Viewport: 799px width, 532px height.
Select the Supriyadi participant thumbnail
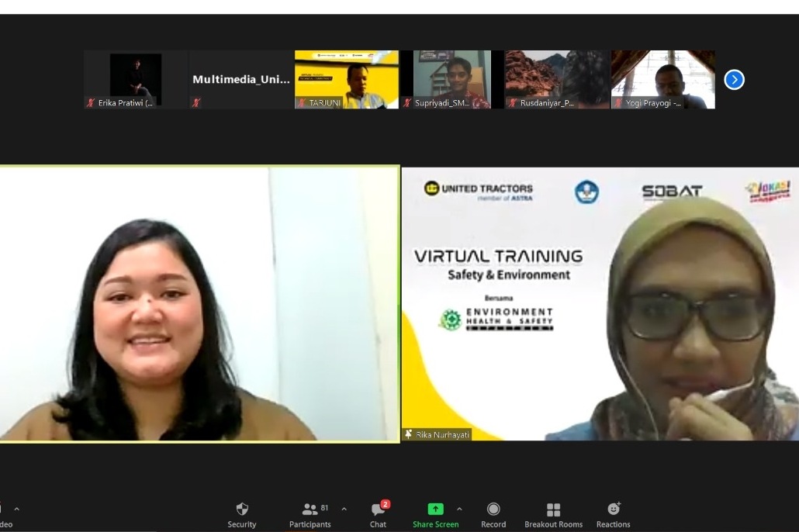click(x=452, y=78)
